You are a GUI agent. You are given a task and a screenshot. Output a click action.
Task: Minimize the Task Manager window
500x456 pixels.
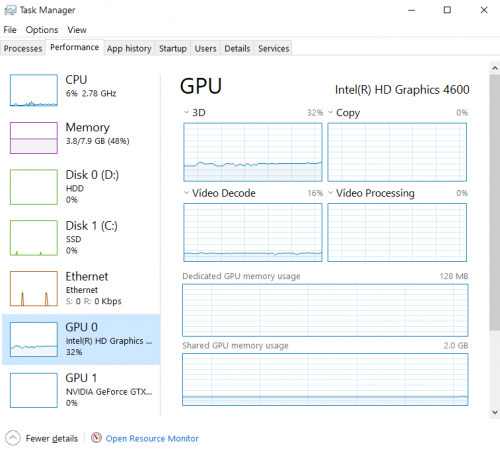[x=412, y=10]
